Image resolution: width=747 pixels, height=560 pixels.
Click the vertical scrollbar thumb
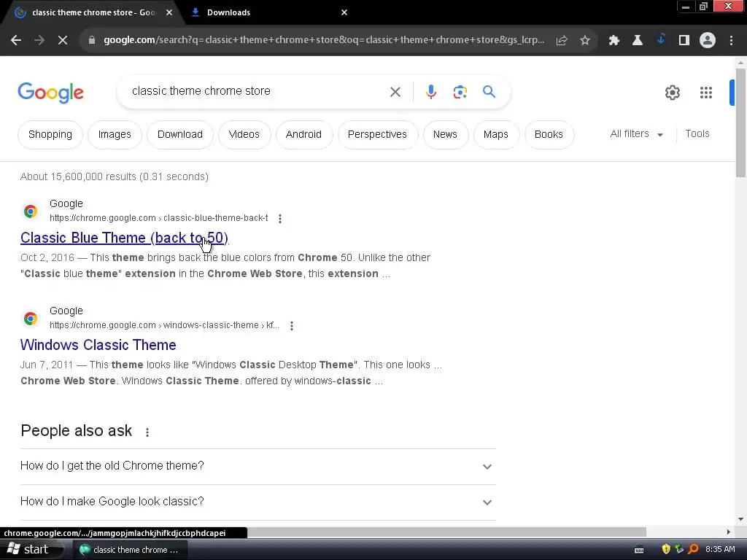coord(740,122)
